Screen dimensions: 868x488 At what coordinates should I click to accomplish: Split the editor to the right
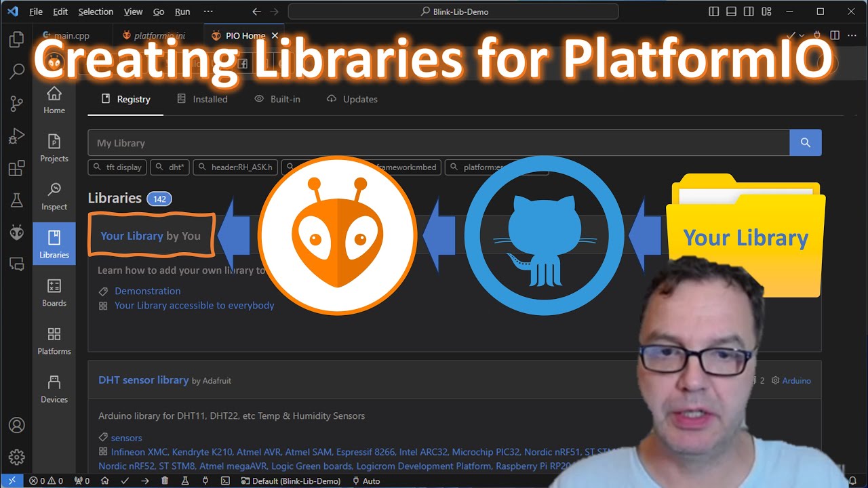[835, 35]
